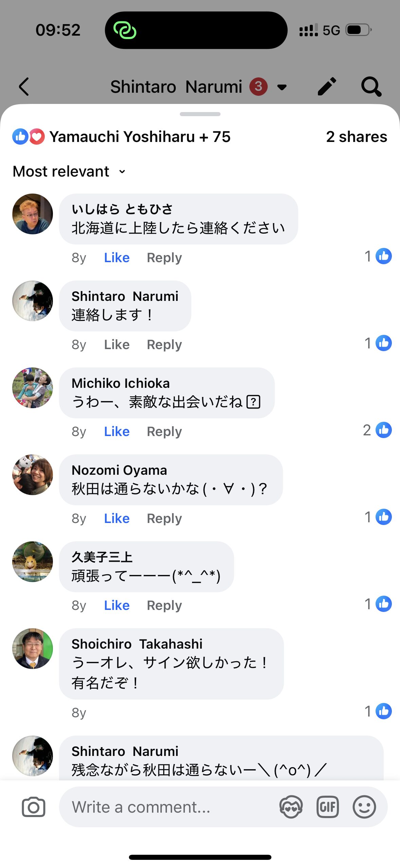Expand the Shintaro Narumi title dropdown arrow
The height and width of the screenshot is (868, 400).
click(x=282, y=87)
